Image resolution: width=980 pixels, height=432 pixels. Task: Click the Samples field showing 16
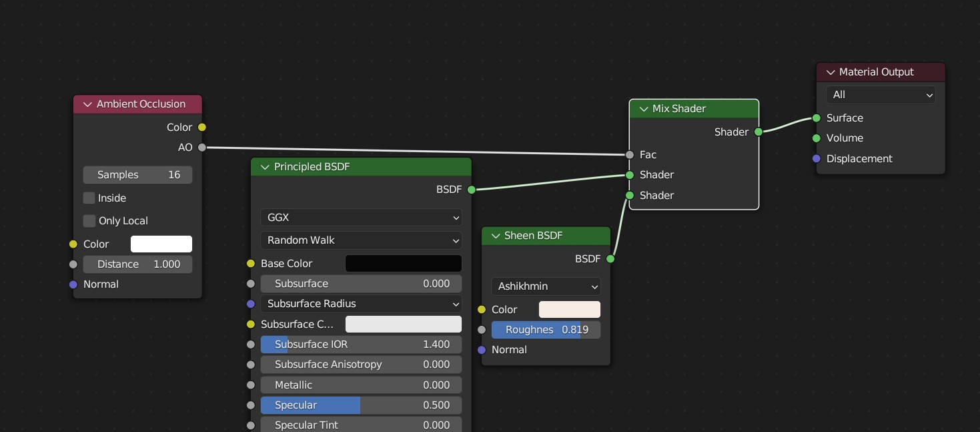click(137, 175)
